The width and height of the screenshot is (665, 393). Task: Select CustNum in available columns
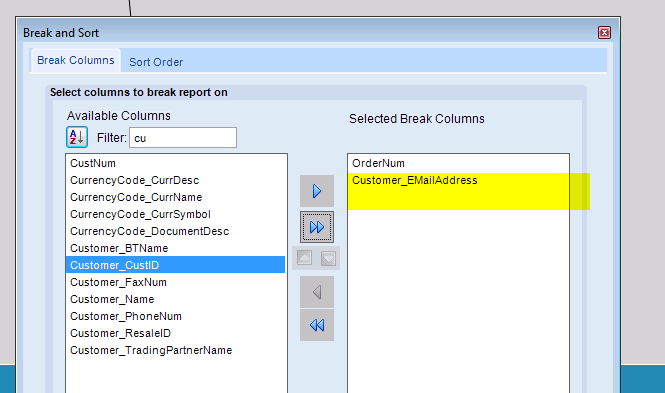click(x=175, y=163)
